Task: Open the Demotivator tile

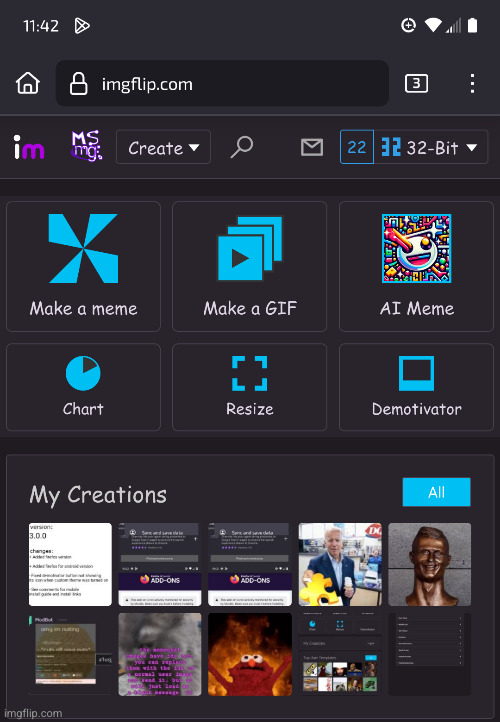Action: pos(416,387)
